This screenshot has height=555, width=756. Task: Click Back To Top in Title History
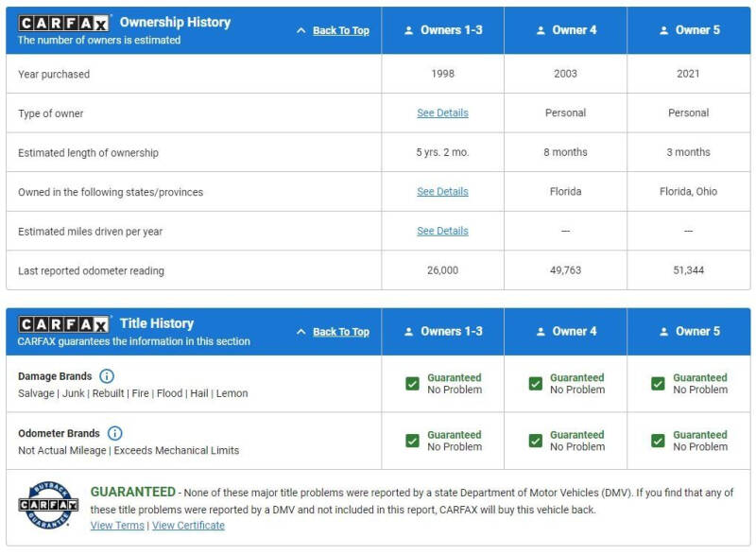coord(340,332)
